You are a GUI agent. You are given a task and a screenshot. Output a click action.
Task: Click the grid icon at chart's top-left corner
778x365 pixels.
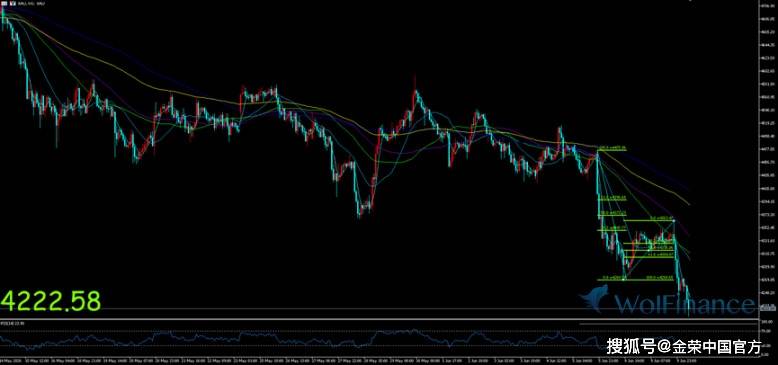tap(4, 3)
